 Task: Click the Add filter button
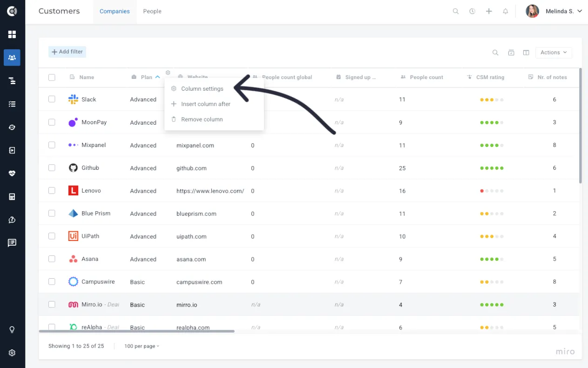coord(67,52)
